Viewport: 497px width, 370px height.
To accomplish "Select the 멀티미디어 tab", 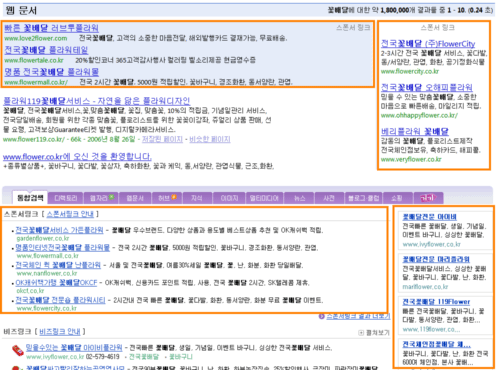I will [x=264, y=198].
